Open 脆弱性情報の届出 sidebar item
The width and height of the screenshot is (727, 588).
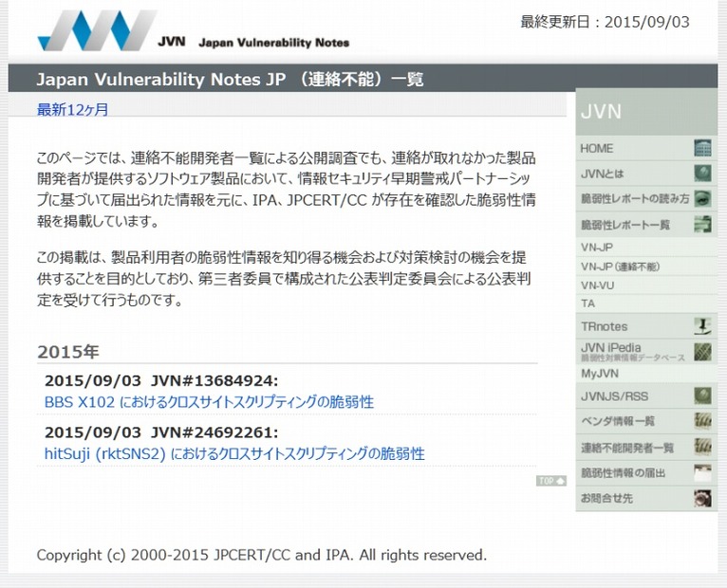[x=646, y=473]
